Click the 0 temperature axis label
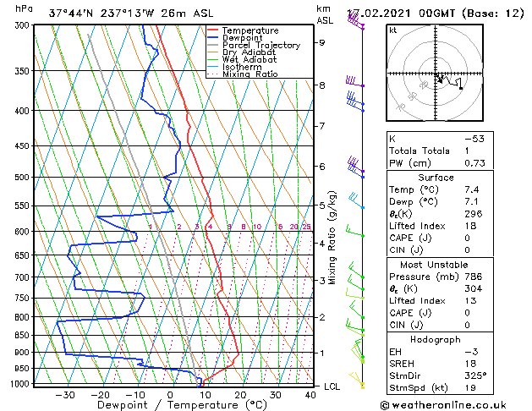Screen dimensions: 532x411 coord(170,395)
